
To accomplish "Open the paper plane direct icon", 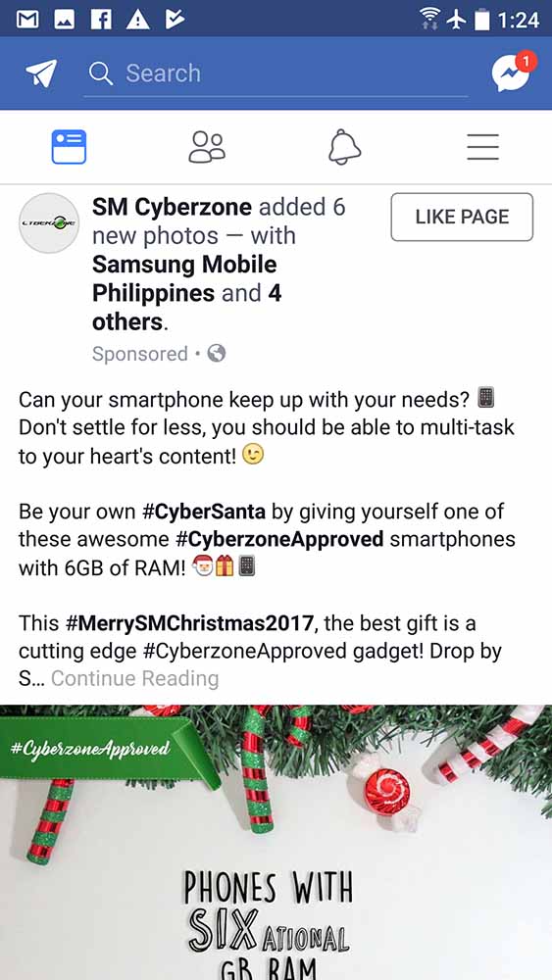I will 40,73.
